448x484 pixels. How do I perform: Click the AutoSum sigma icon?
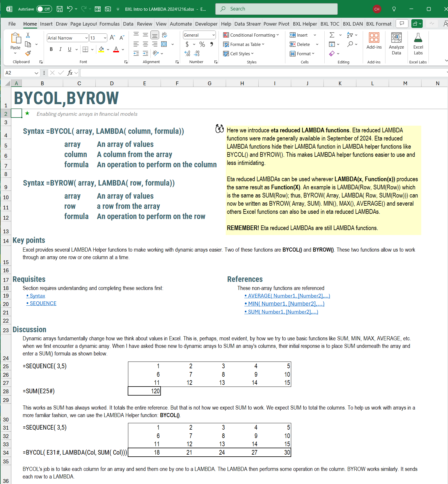(x=332, y=35)
